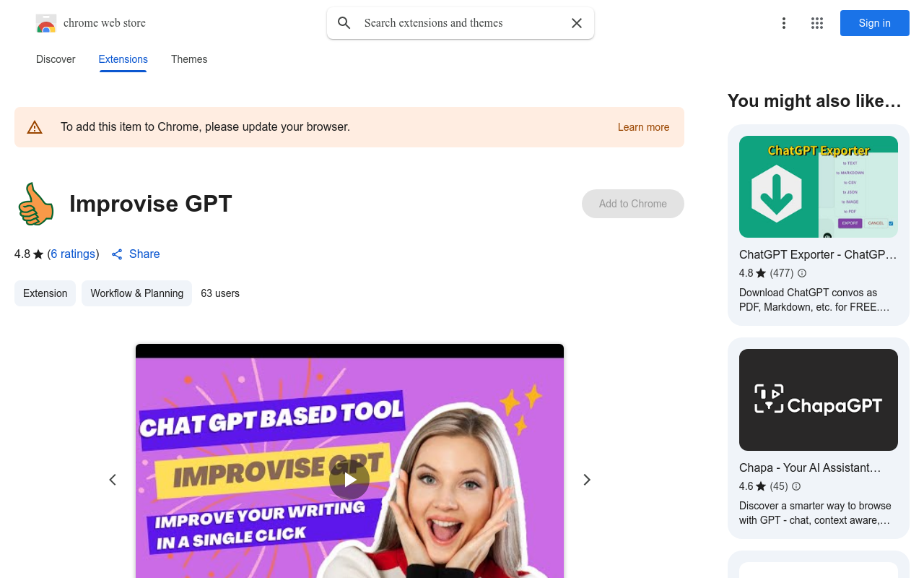The width and height of the screenshot is (924, 578).
Task: Click the Download ChatGPT convos description
Action: tap(814, 300)
